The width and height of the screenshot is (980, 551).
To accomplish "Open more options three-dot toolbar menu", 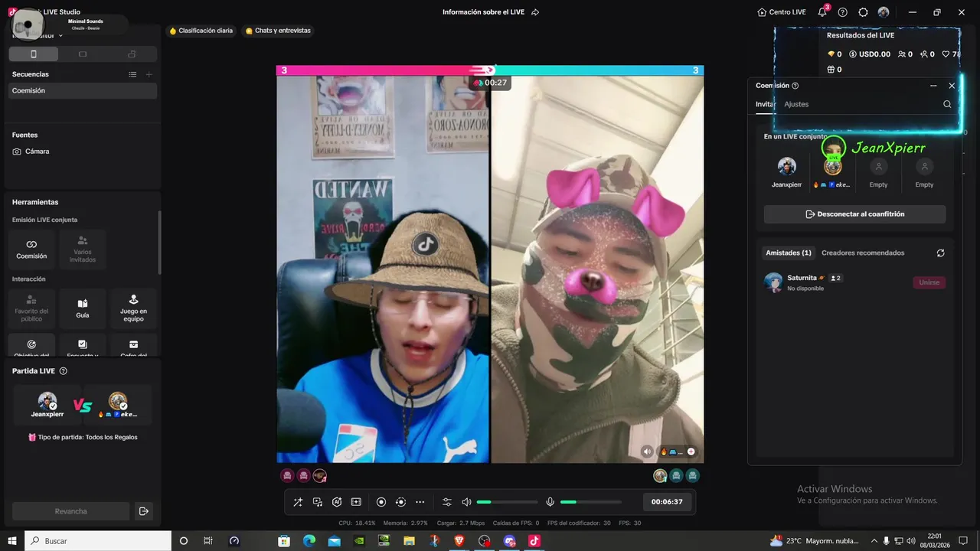I will click(420, 502).
